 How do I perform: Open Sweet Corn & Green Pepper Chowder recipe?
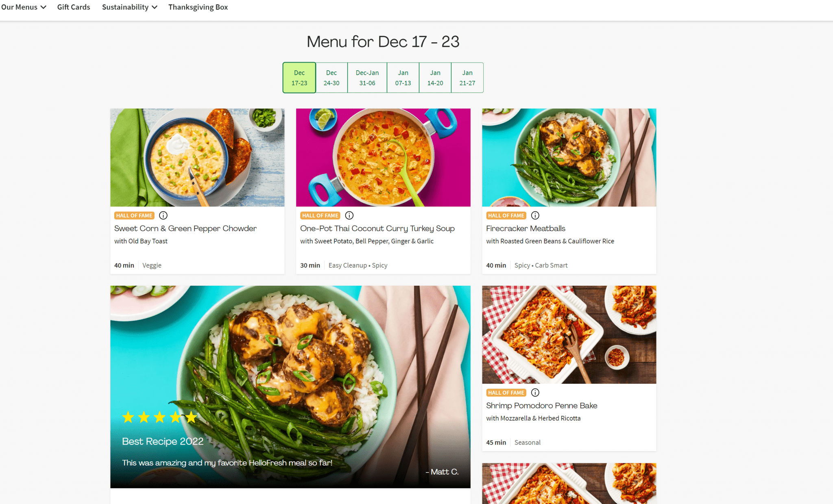185,228
